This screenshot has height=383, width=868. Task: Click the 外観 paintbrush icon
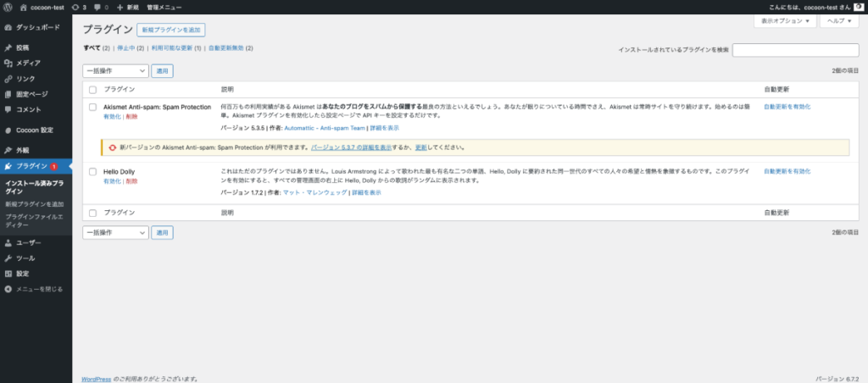[8, 151]
